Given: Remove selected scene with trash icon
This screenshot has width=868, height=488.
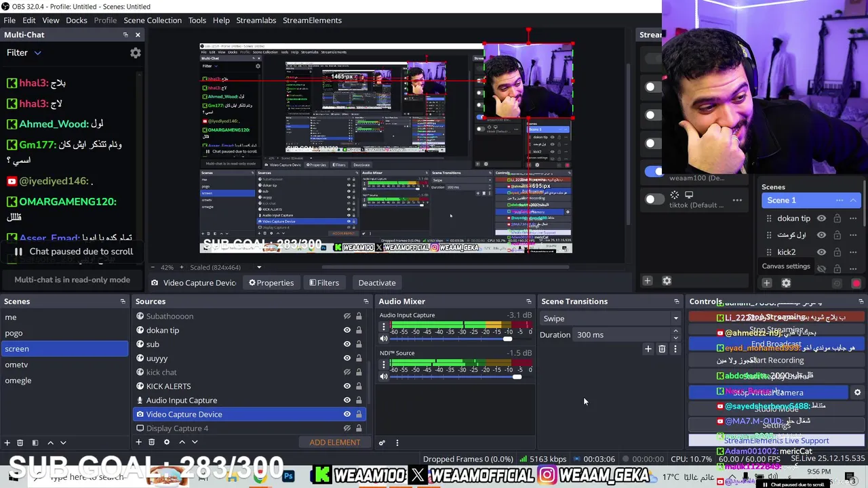Looking at the screenshot, I should (x=20, y=443).
